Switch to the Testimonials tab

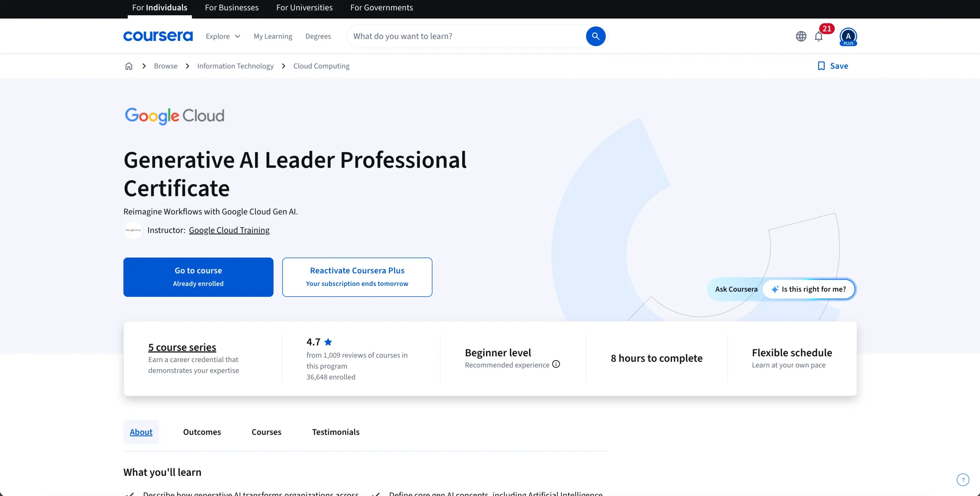336,432
